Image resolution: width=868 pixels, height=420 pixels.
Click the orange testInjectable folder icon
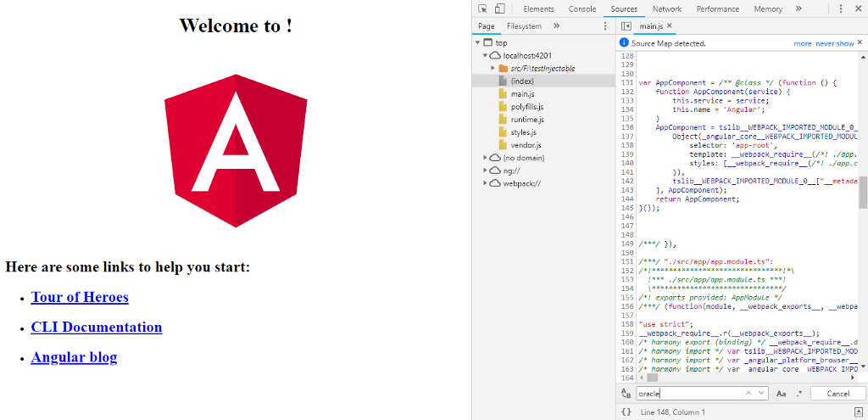(504, 68)
